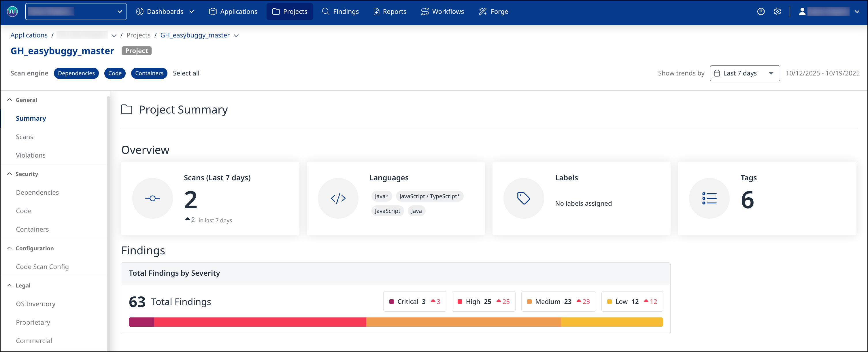Open the settings gear icon
Image resolution: width=868 pixels, height=352 pixels.
click(x=777, y=12)
